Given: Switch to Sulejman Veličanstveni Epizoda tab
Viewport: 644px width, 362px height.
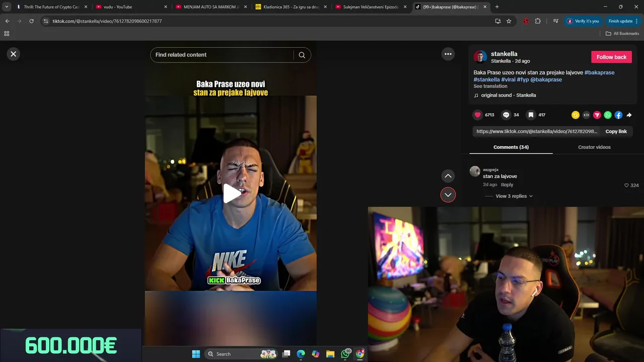Looking at the screenshot, I should click(371, 7).
